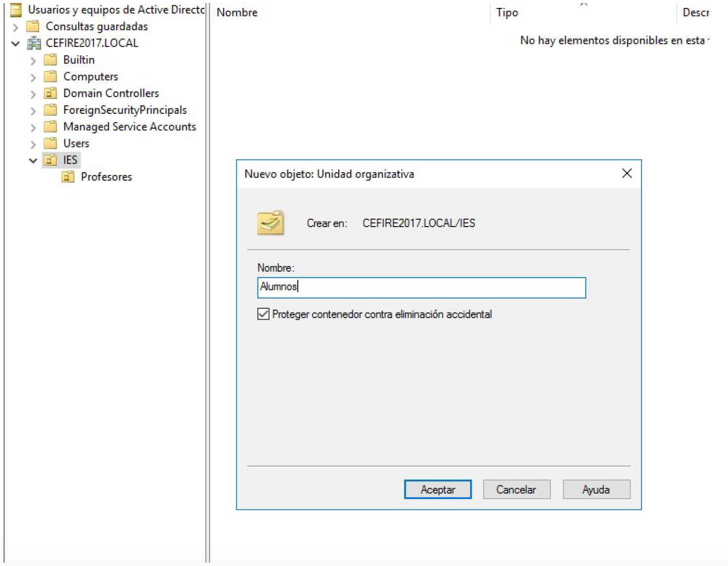Expand the Managed Service Accounts node

click(33, 128)
